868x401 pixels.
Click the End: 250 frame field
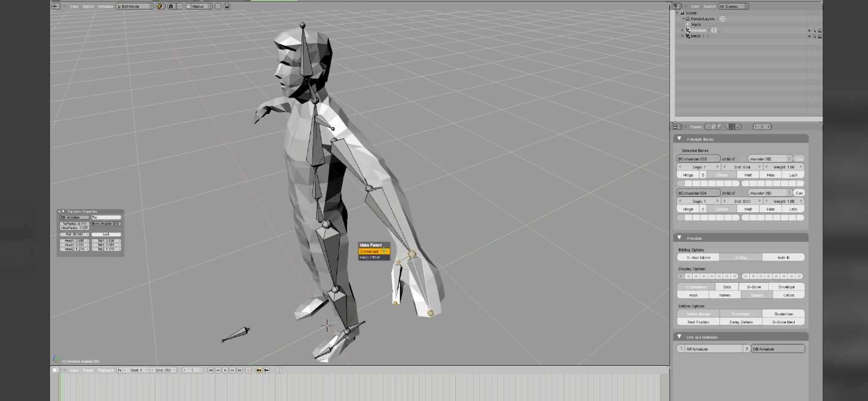click(163, 370)
